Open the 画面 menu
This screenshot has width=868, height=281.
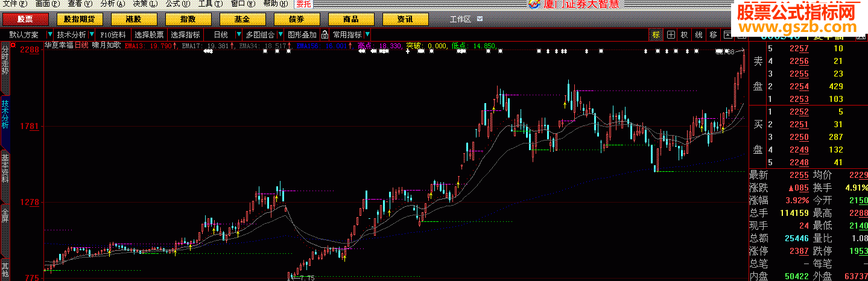pyautogui.click(x=48, y=4)
